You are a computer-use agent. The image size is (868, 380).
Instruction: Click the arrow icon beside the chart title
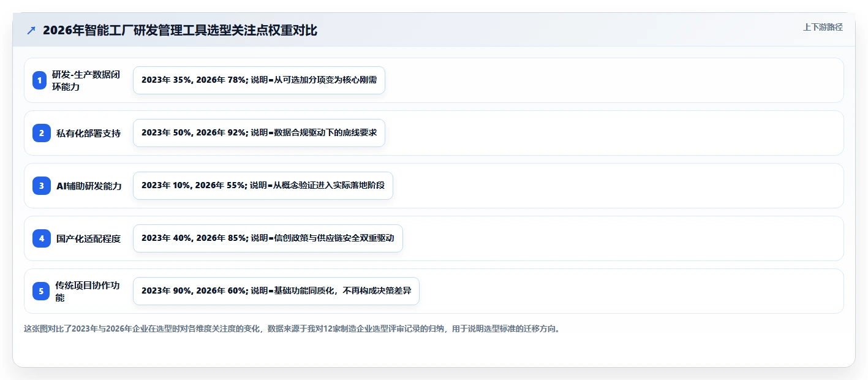coord(31,31)
